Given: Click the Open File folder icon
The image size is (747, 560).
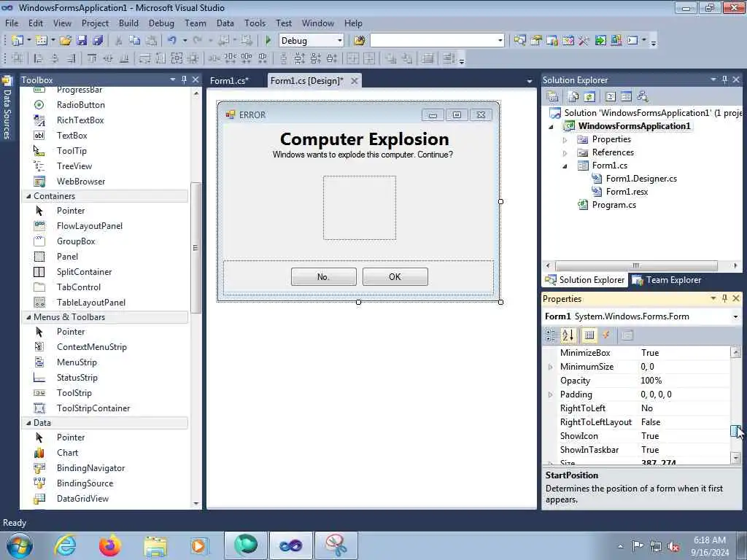Looking at the screenshot, I should [66, 41].
